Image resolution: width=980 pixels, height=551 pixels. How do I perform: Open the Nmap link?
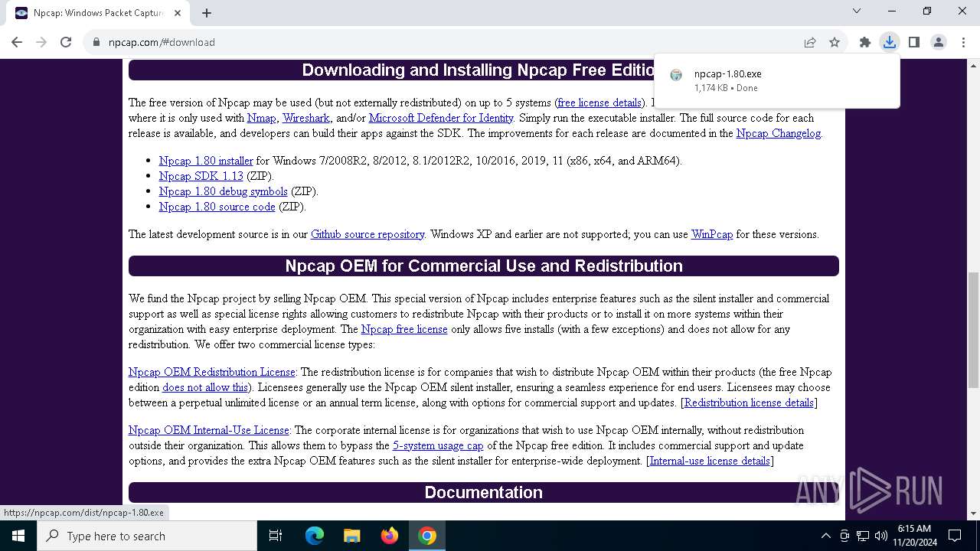pyautogui.click(x=262, y=118)
